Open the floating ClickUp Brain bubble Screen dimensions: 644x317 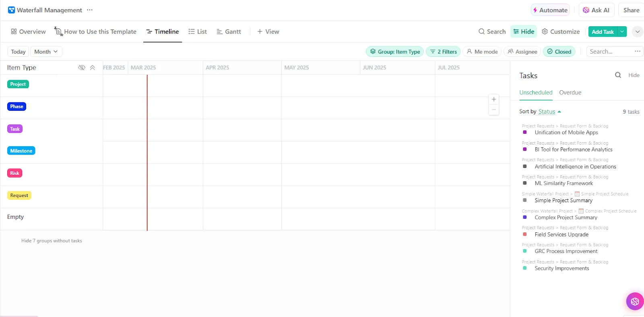(635, 301)
